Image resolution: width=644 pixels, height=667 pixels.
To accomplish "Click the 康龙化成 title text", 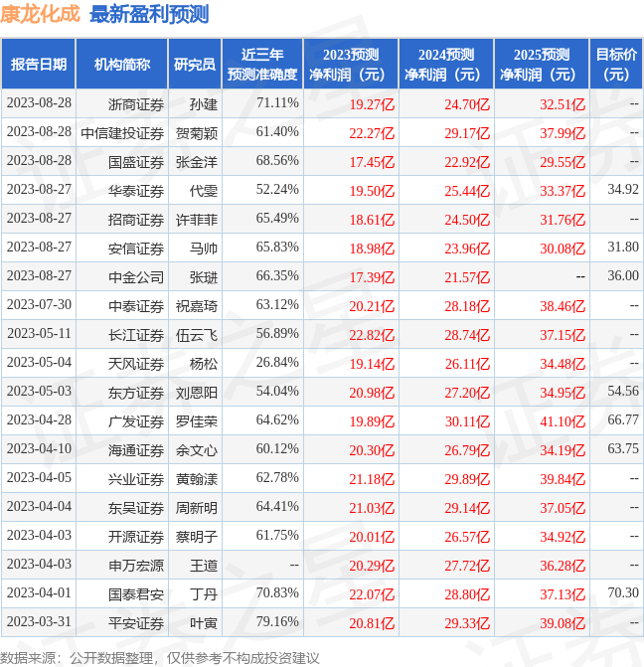I will [x=40, y=13].
